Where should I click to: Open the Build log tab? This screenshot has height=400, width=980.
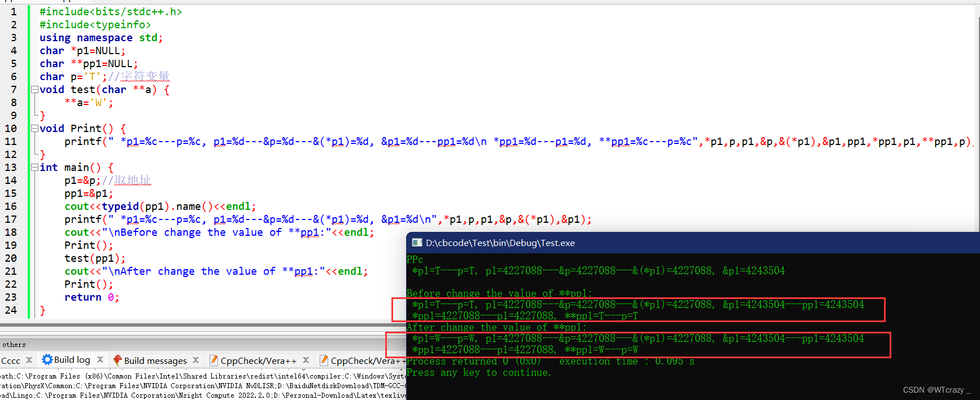[66, 360]
